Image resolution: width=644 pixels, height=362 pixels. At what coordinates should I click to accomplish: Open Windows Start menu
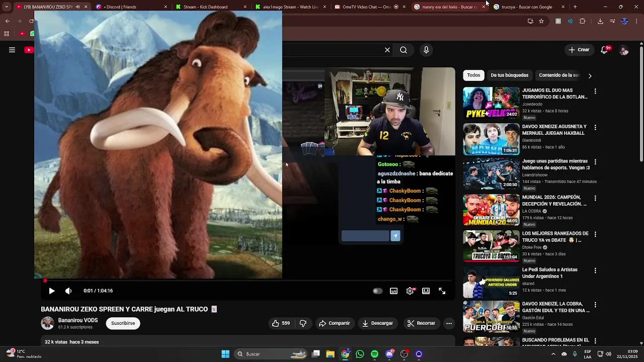click(x=225, y=354)
